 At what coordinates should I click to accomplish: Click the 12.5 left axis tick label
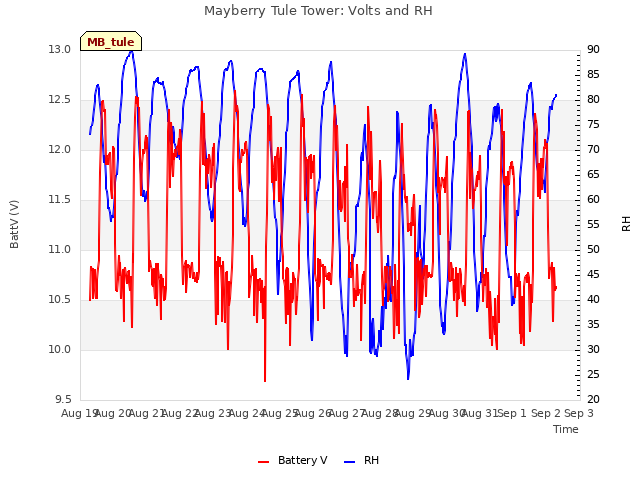(x=60, y=100)
